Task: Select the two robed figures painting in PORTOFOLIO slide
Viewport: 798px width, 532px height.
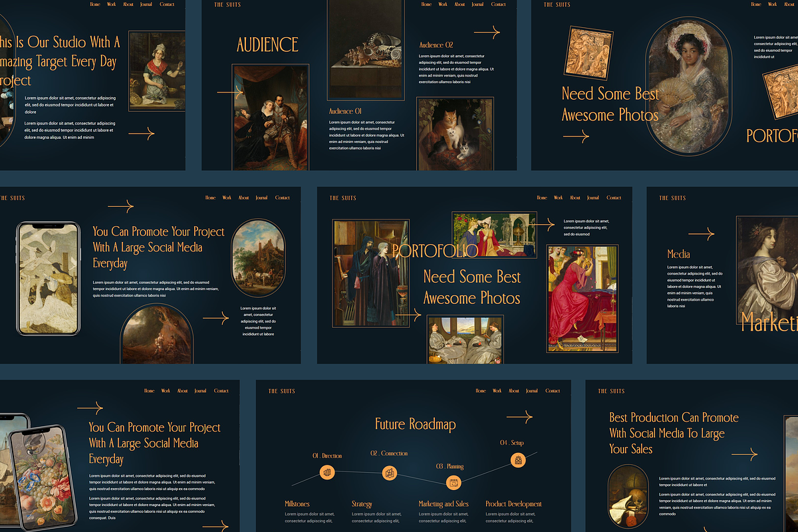Action: pyautogui.click(x=371, y=273)
